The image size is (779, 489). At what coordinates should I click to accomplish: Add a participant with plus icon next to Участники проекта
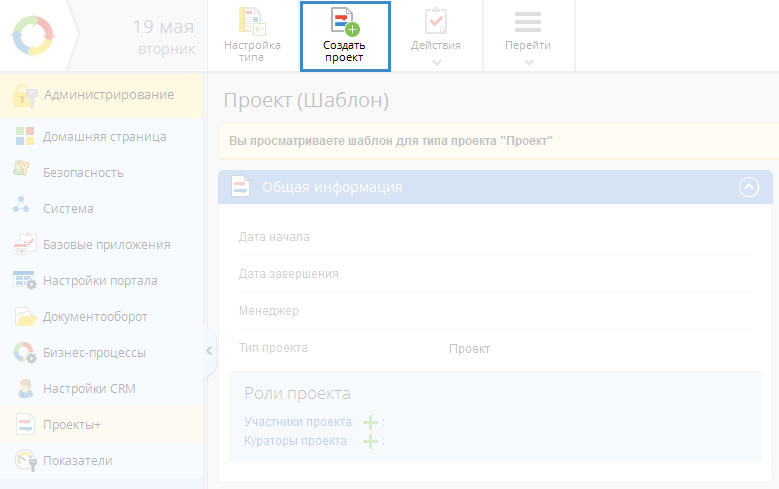pos(371,422)
